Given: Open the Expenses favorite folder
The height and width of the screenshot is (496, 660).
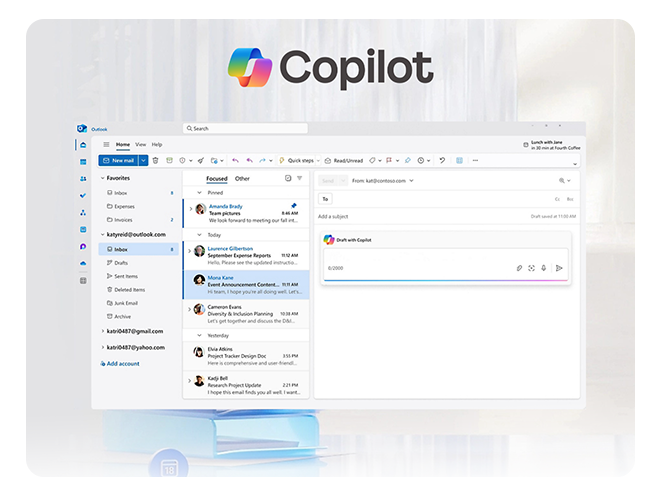Looking at the screenshot, I should 138,206.
